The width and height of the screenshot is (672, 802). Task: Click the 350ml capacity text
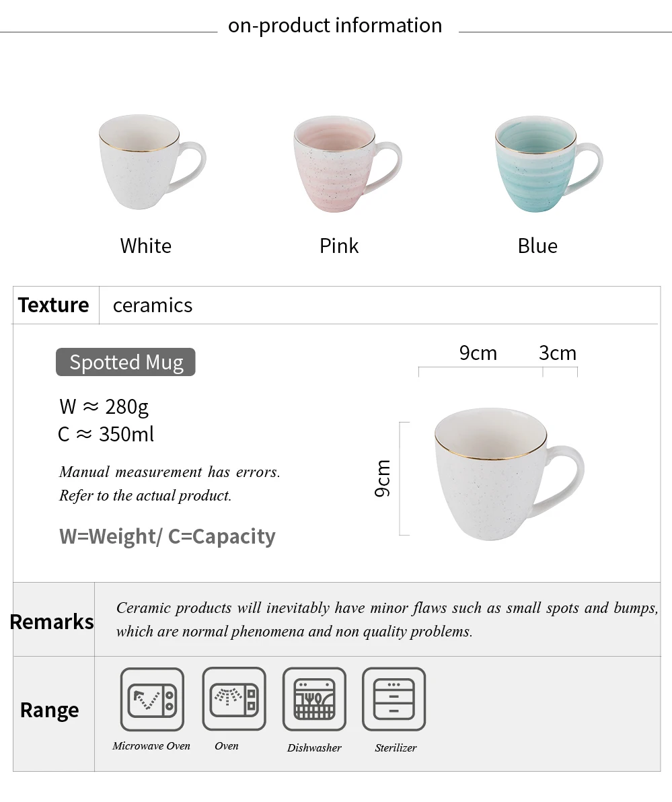click(126, 434)
